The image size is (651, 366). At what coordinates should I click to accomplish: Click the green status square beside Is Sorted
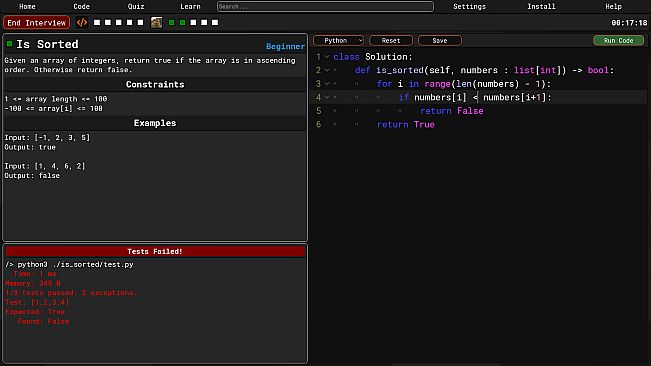click(x=10, y=44)
